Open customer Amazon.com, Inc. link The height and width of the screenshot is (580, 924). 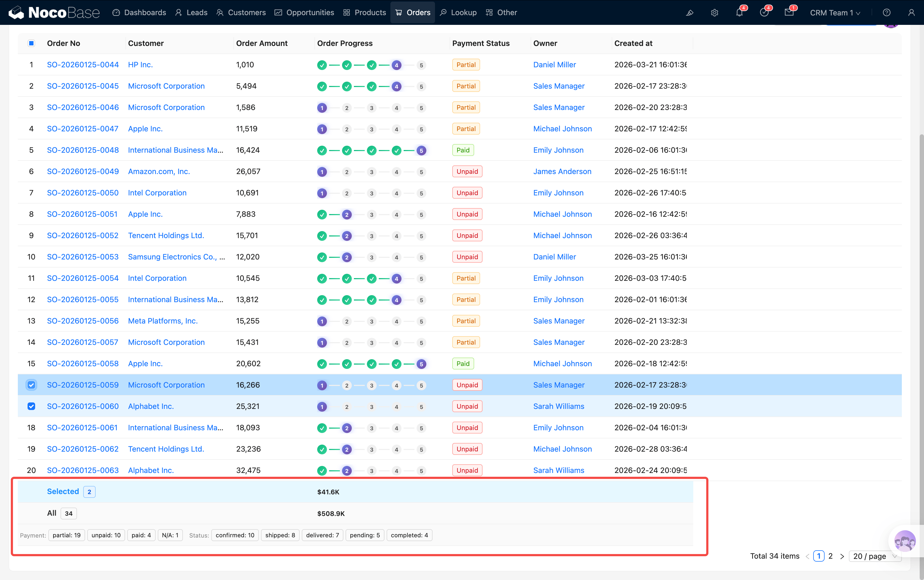pos(159,171)
